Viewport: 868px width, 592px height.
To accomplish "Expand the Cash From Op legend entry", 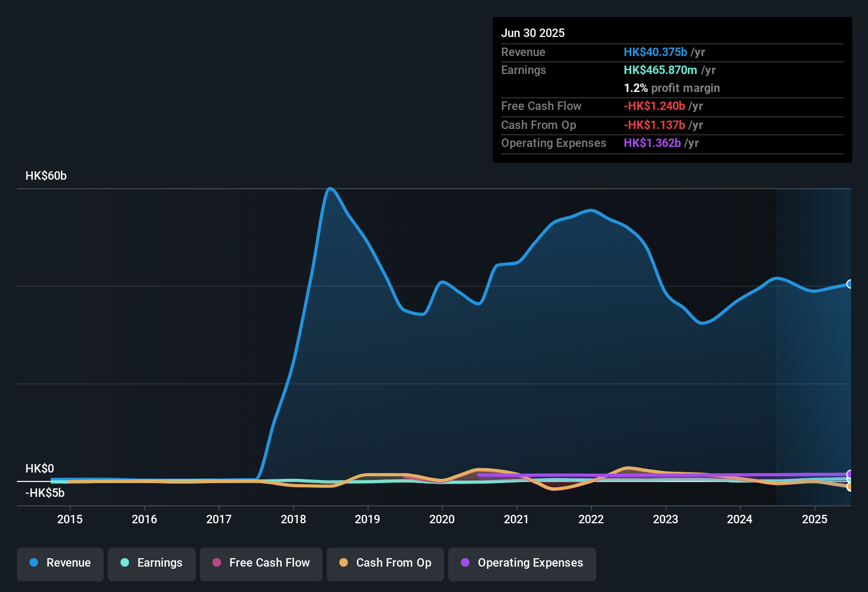I will 385,563.
